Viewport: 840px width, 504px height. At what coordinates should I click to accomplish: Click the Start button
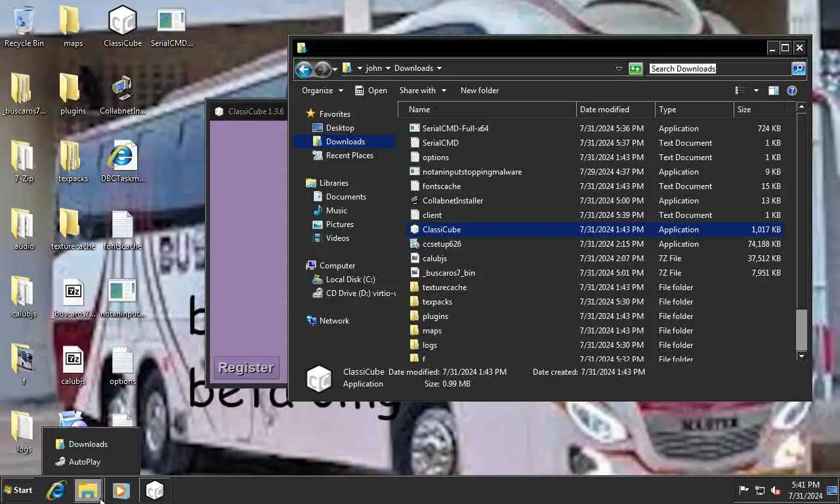18,490
